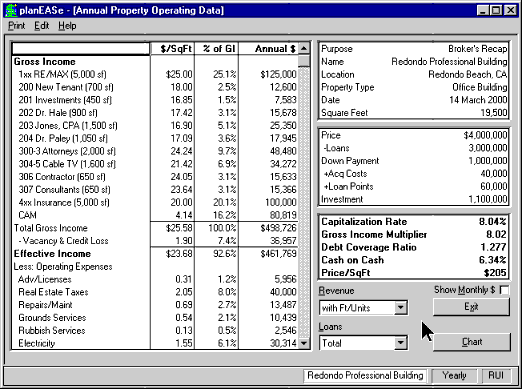The image size is (522, 389).
Task: Select the % of GI column header
Action: click(217, 49)
